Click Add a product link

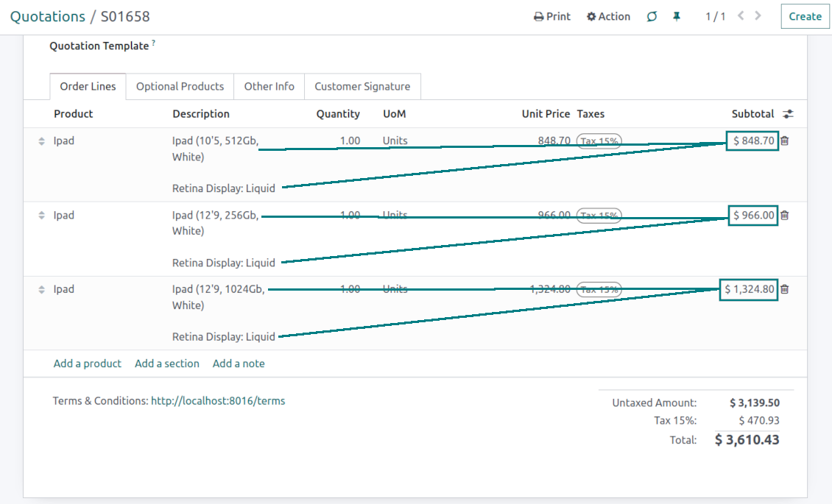tap(88, 363)
